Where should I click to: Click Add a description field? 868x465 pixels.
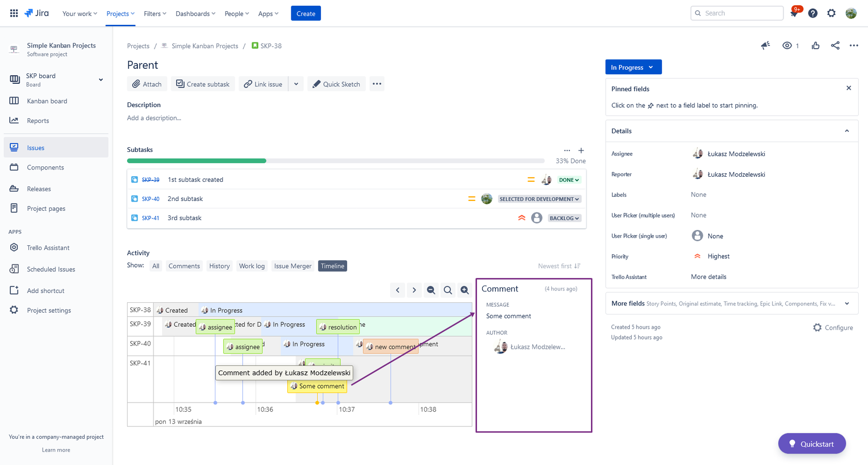154,118
